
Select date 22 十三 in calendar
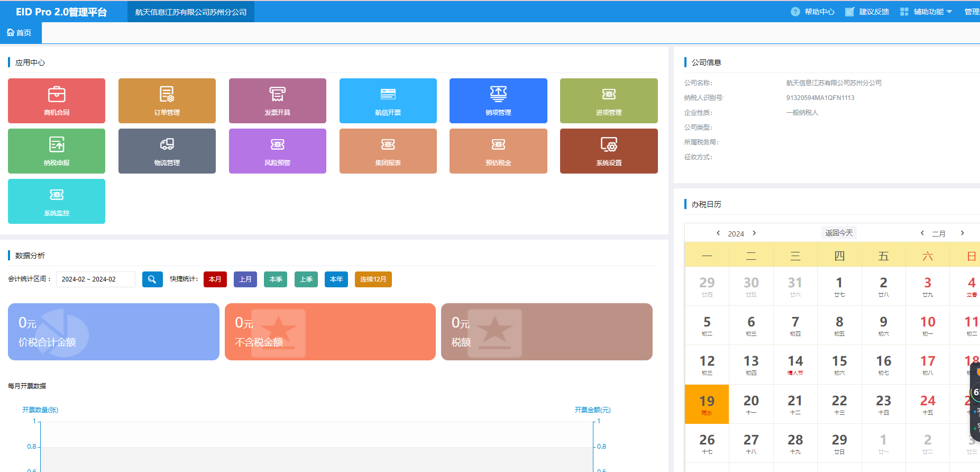pos(839,404)
